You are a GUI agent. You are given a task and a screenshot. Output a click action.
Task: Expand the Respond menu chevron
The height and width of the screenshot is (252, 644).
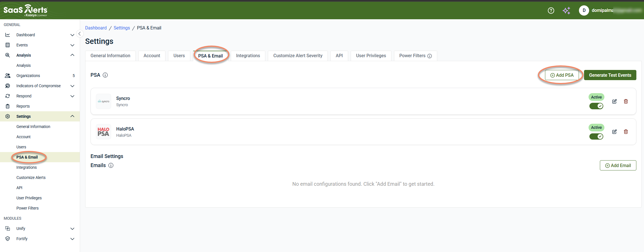point(72,96)
